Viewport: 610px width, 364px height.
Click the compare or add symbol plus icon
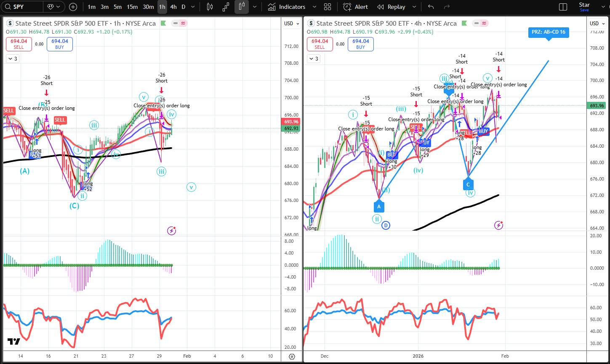click(x=73, y=7)
